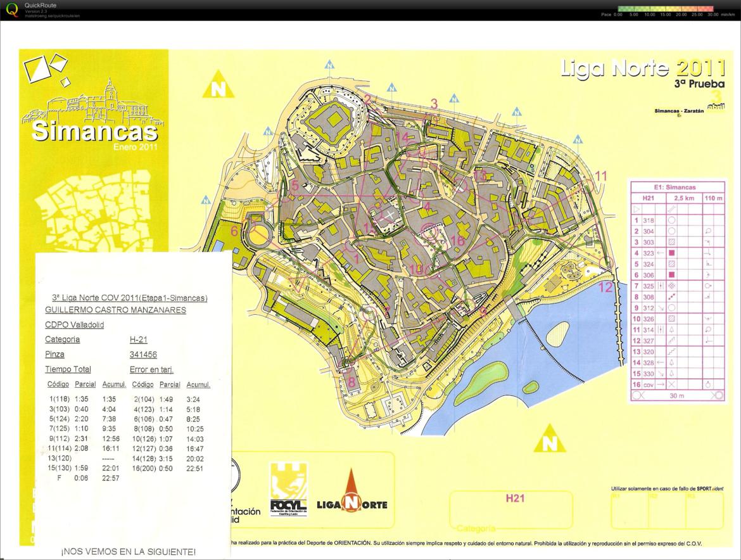Click the 'cov' code in the last table row
Image resolution: width=741 pixels, height=560 pixels.
[649, 385]
